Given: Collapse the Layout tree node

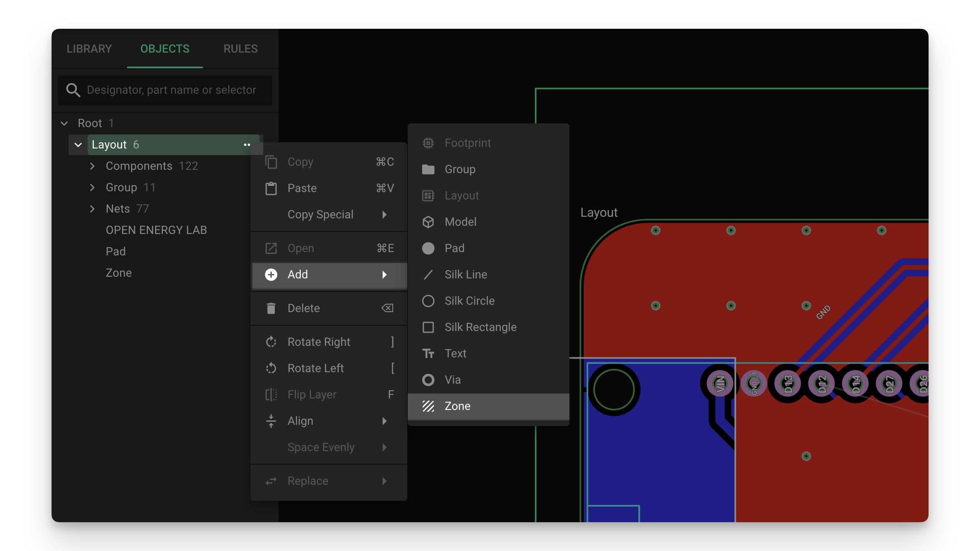Looking at the screenshot, I should 78,145.
